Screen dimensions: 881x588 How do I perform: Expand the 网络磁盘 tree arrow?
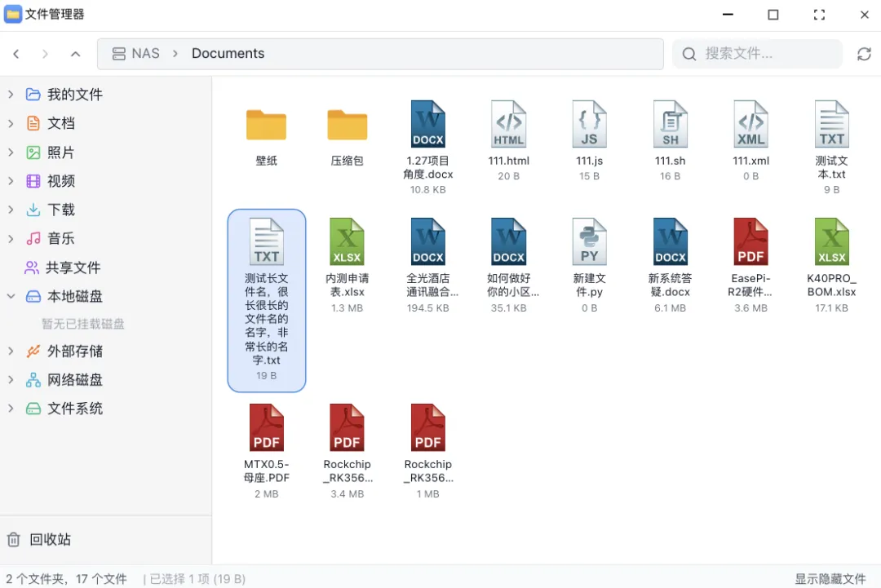click(x=11, y=380)
